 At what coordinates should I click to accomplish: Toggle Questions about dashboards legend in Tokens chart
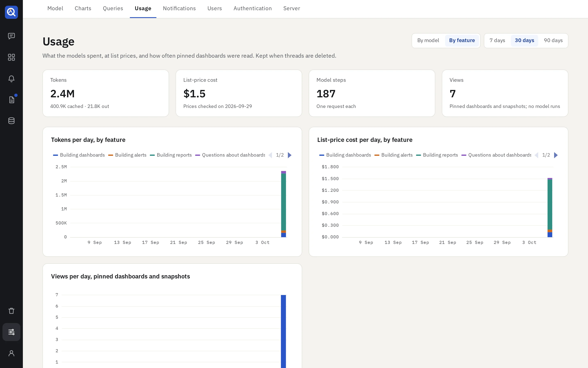coord(230,155)
